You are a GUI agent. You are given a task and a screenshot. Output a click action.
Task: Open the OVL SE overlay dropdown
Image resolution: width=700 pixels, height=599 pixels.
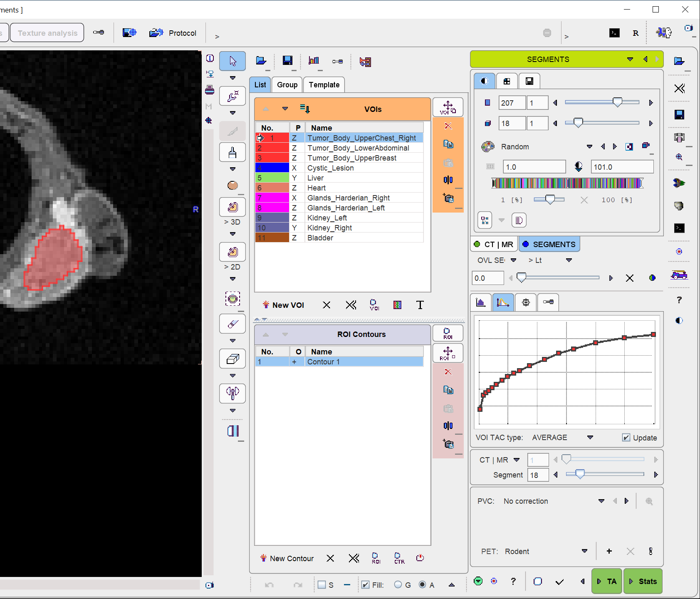click(513, 260)
